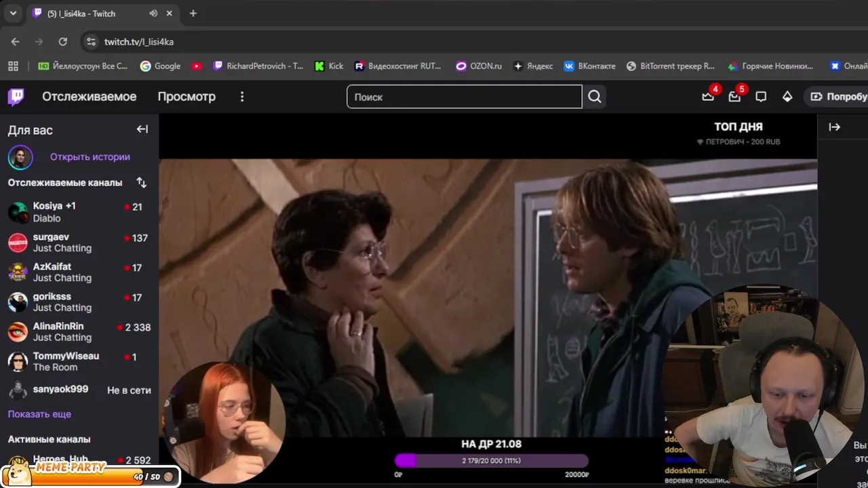This screenshot has height=488, width=868.
Task: Open the BitTorrent трекер bookmark
Action: [x=670, y=66]
